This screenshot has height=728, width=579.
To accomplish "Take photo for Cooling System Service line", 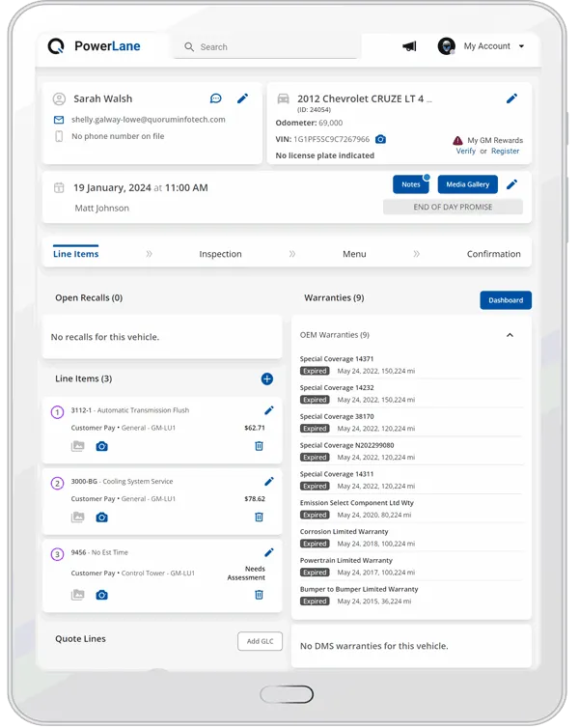I will tap(101, 518).
